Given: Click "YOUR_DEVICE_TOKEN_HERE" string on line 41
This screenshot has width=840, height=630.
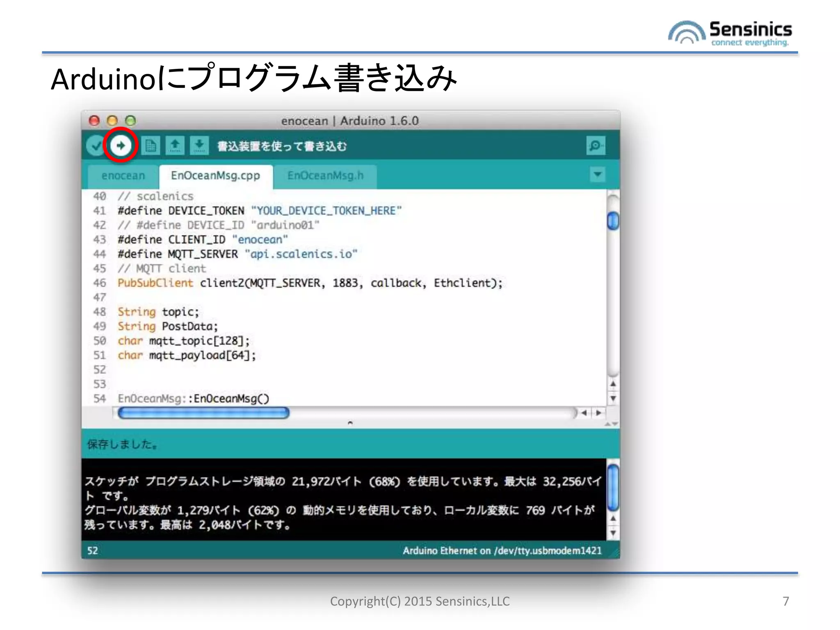Looking at the screenshot, I should tap(326, 211).
